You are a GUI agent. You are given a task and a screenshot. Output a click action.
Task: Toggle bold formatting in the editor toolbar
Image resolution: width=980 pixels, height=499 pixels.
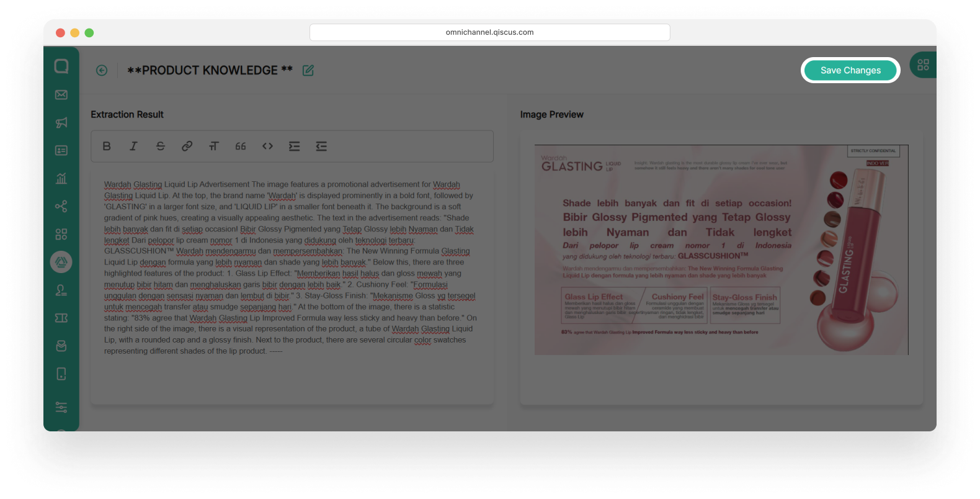pos(107,146)
